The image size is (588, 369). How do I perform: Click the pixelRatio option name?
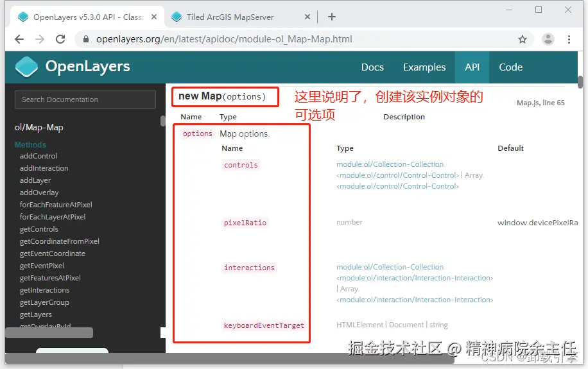(245, 223)
